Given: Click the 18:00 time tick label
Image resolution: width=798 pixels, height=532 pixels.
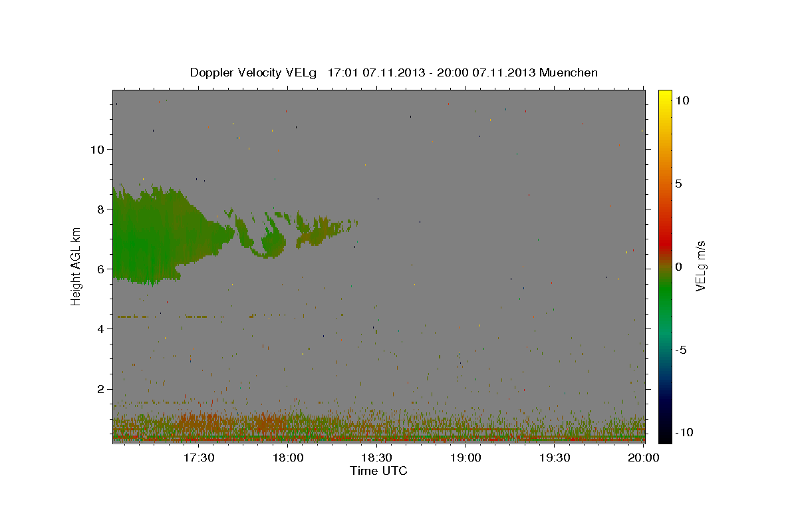Looking at the screenshot, I should [288, 458].
